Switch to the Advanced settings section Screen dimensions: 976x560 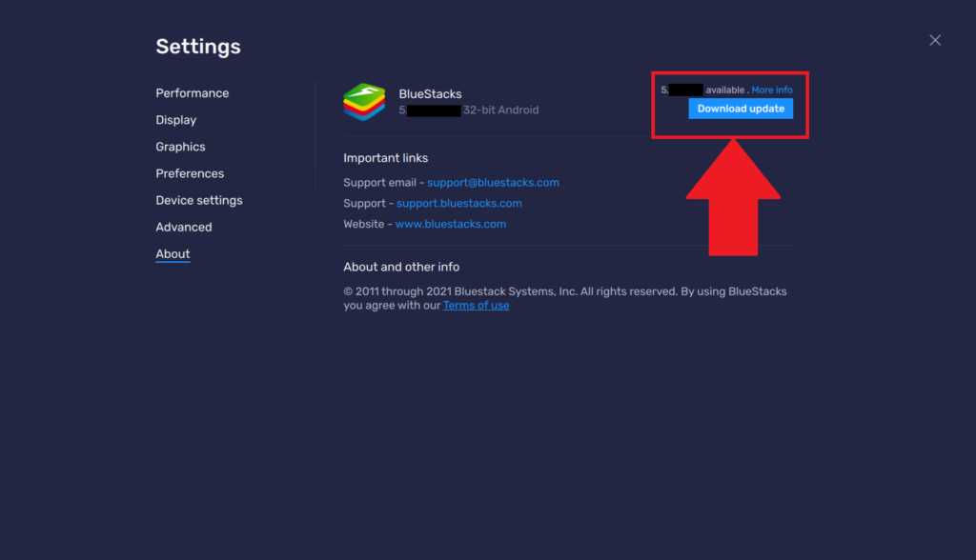pyautogui.click(x=184, y=227)
